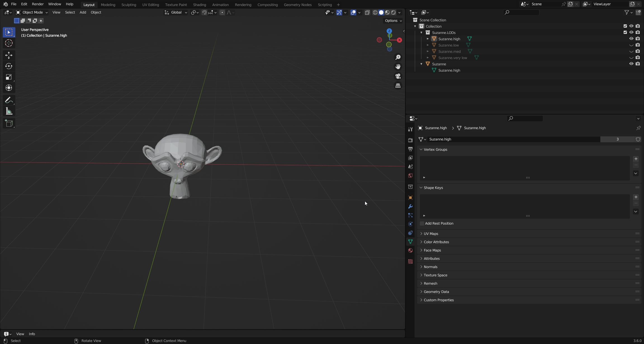
Task: Open the Object Mode dropdown
Action: (32, 12)
